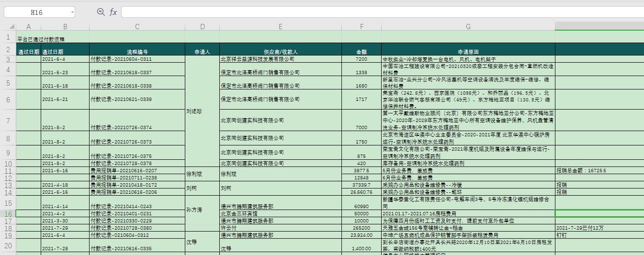
Task: Select cell 付款记录-20210728-0378
Action: pos(137,163)
